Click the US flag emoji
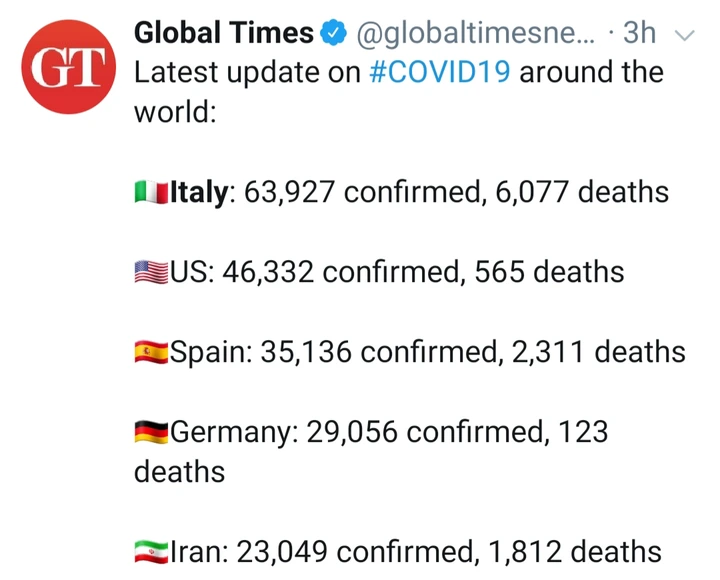 pyautogui.click(x=151, y=272)
